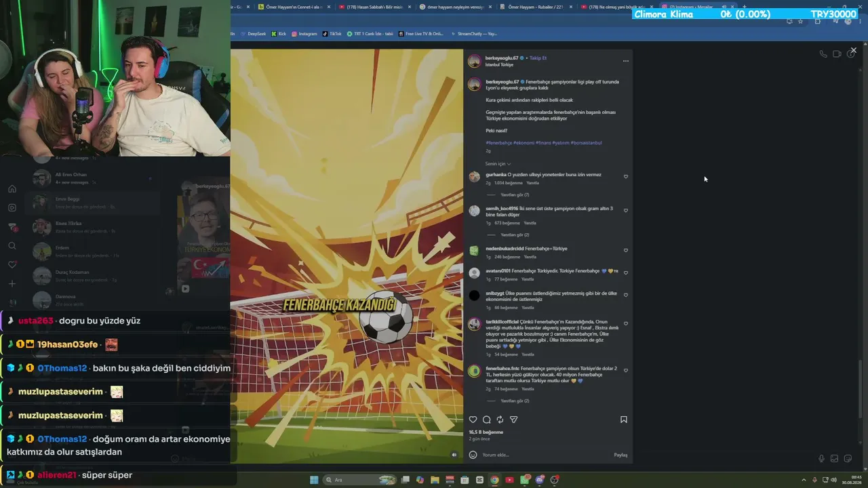The image size is (868, 488).
Task: Attach a photo with the image icon
Action: [834, 459]
